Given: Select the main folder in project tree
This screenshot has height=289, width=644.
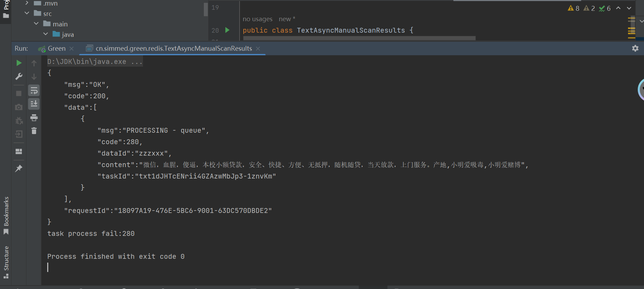Looking at the screenshot, I should (x=56, y=24).
